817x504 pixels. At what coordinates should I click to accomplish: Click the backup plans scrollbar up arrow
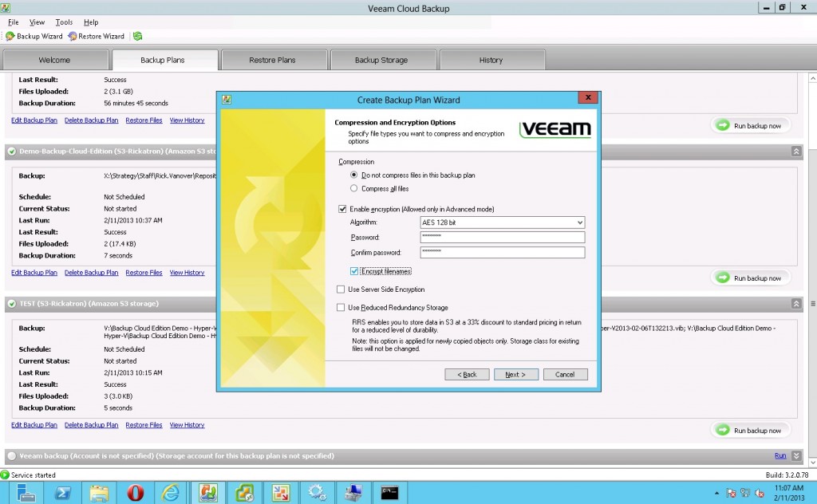click(812, 78)
